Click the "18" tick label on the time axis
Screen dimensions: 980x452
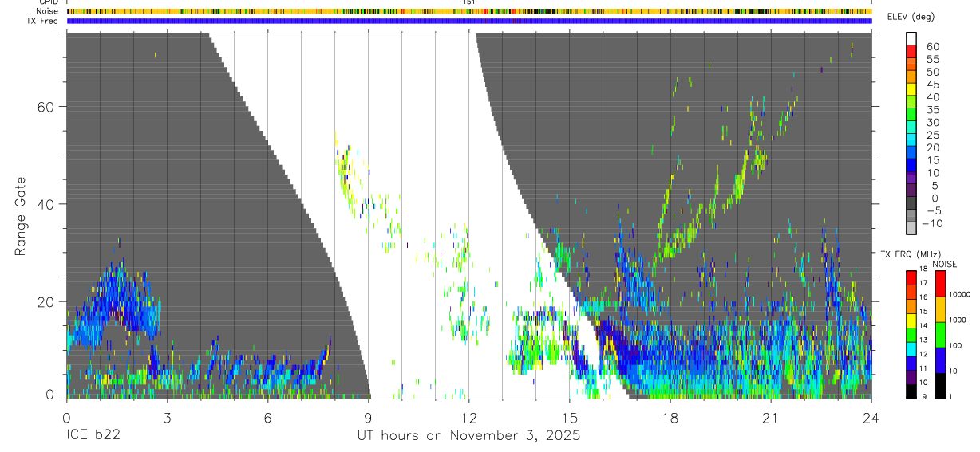coord(670,418)
